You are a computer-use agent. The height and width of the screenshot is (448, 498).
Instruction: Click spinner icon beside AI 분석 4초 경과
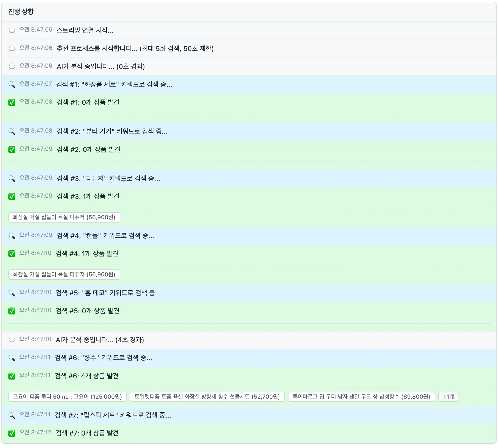pyautogui.click(x=11, y=340)
